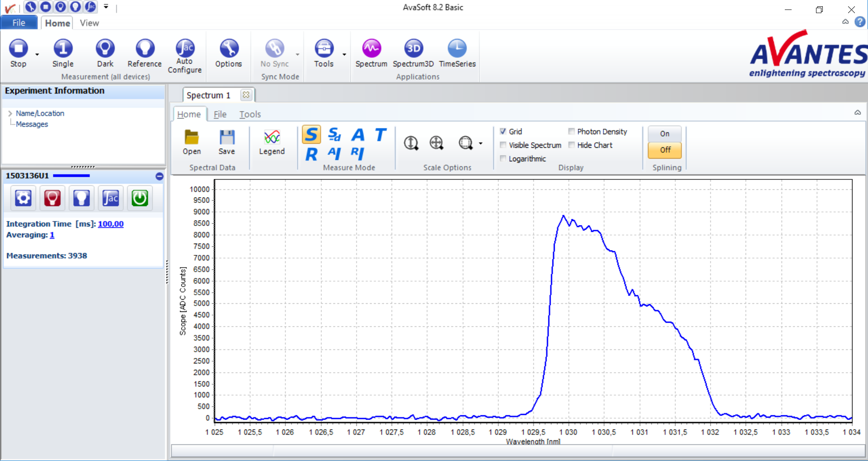The width and height of the screenshot is (868, 461).
Task: Open the Spectrum3D application
Action: pos(413,49)
